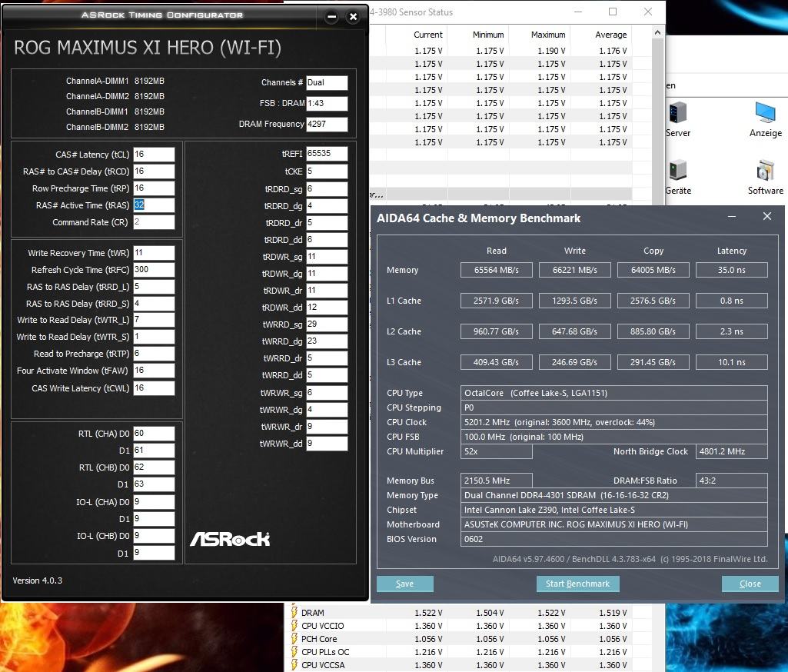Click the Four Activate Window (tFAW) field
Image resolution: width=788 pixels, height=672 pixels.
[x=154, y=371]
